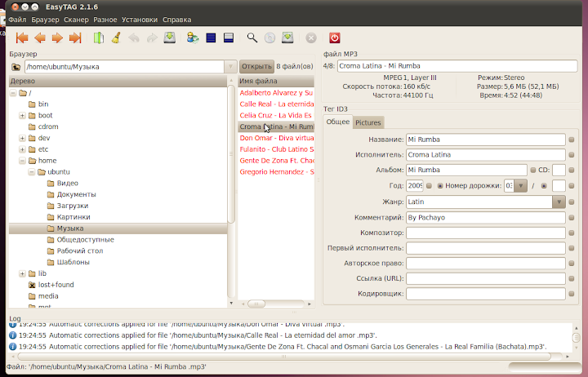This screenshot has width=588, height=377.
Task: Open the Жанр genre dropdown arrow
Action: 559,202
